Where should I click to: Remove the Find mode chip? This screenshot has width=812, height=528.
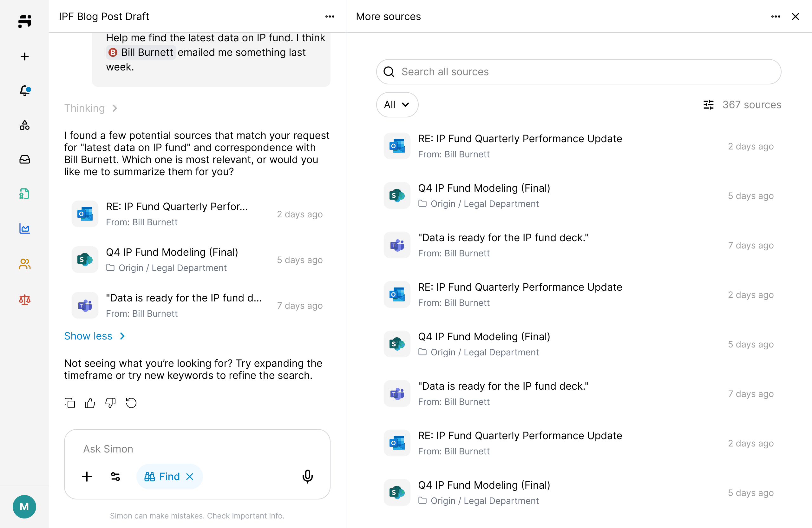pyautogui.click(x=190, y=477)
